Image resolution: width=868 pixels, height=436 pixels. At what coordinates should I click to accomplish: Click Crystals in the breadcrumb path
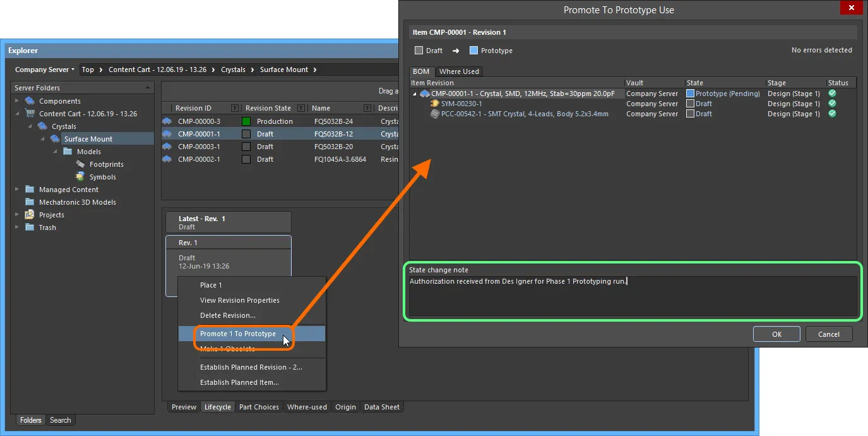[x=233, y=70]
